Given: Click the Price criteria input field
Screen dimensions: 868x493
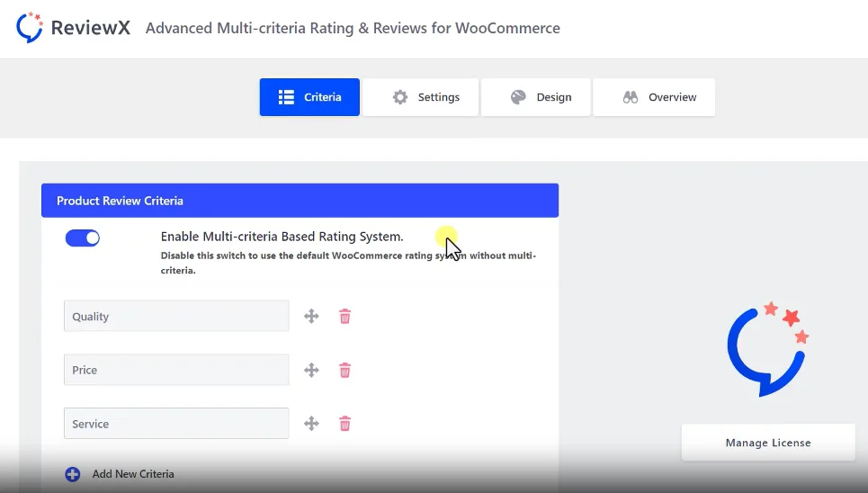Looking at the screenshot, I should pyautogui.click(x=176, y=370).
